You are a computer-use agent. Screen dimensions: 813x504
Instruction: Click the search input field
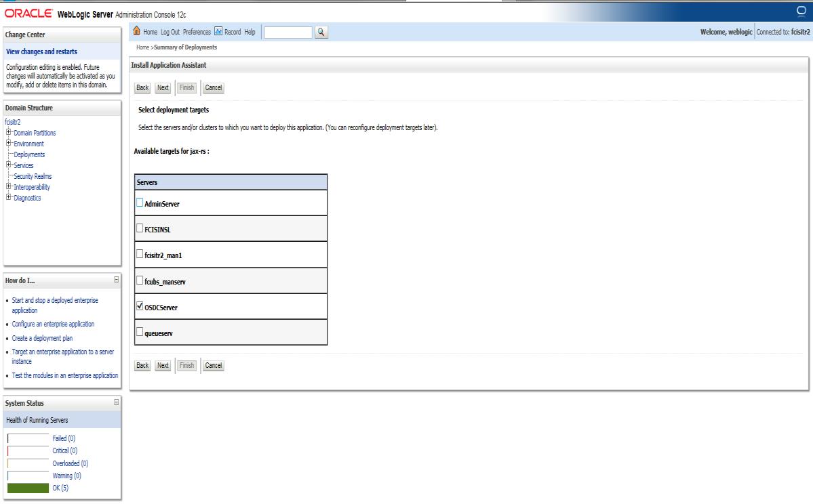point(288,32)
